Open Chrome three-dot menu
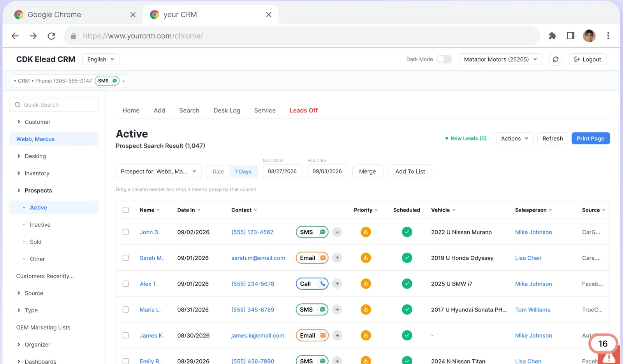The width and height of the screenshot is (623, 364). [x=608, y=36]
